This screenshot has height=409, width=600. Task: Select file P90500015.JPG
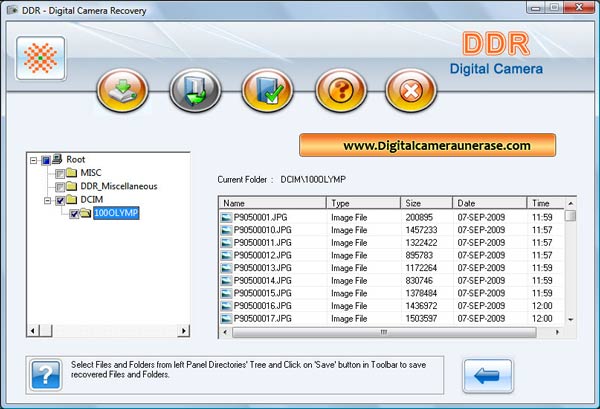click(262, 293)
